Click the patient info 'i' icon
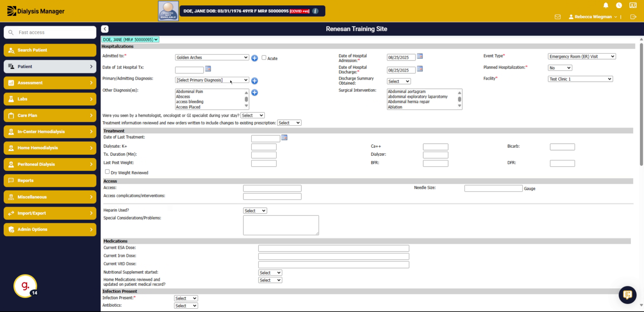644x312 pixels. pos(315,11)
